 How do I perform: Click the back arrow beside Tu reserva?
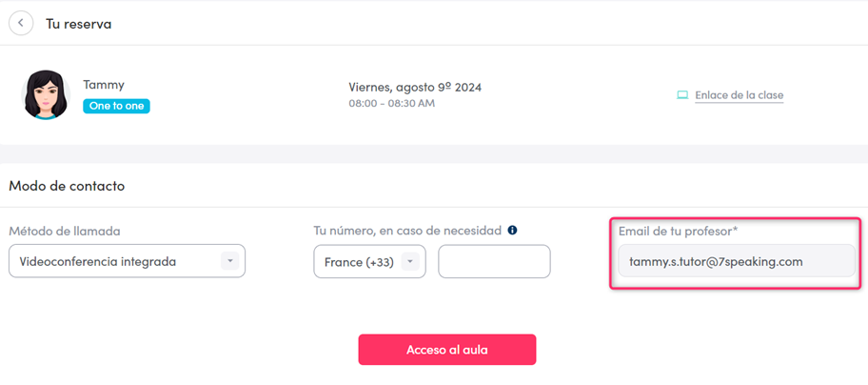click(20, 23)
